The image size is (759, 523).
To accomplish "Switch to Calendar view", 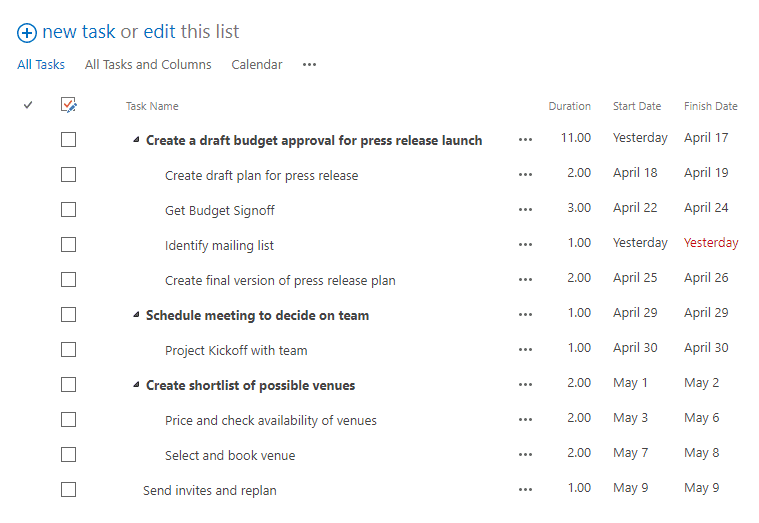I will click(x=257, y=64).
